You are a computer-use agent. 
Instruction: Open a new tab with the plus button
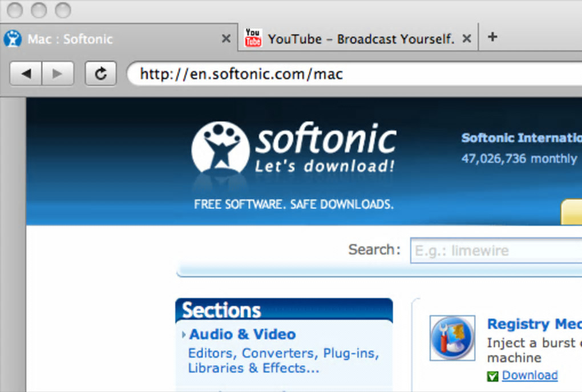(x=492, y=37)
